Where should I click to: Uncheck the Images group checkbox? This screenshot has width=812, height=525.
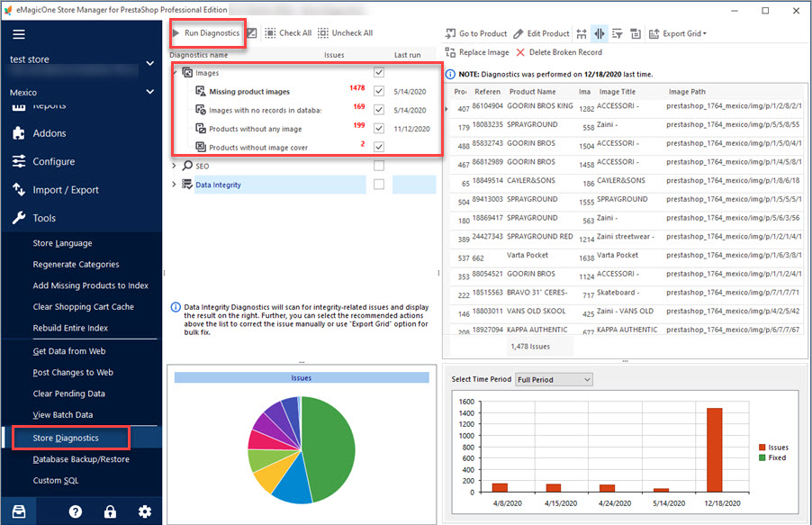[379, 73]
